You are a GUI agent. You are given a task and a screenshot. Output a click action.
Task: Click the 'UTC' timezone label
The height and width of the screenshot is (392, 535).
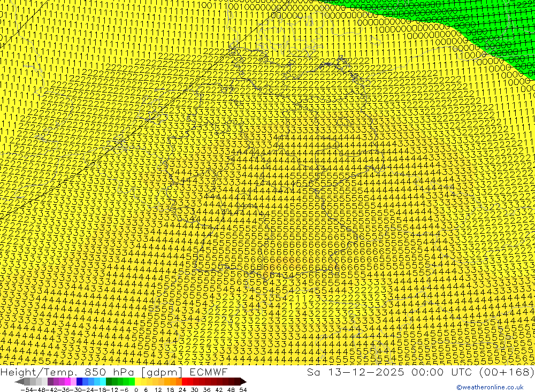[x=462, y=372]
